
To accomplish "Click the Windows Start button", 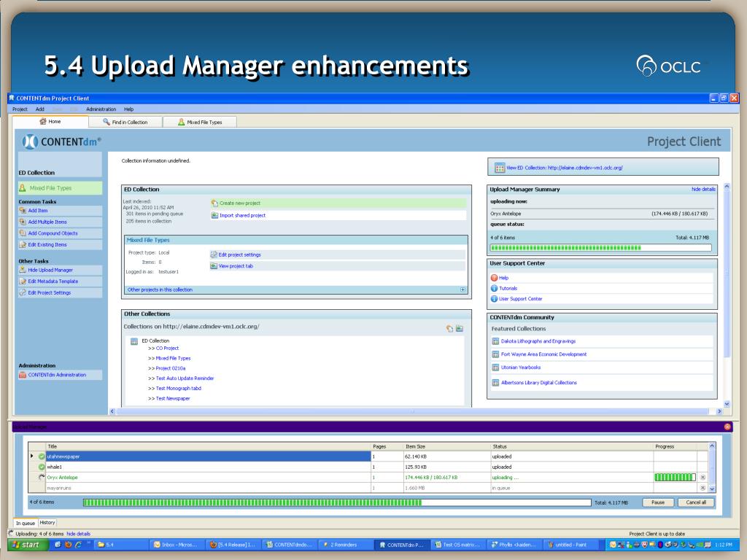I will point(28,545).
